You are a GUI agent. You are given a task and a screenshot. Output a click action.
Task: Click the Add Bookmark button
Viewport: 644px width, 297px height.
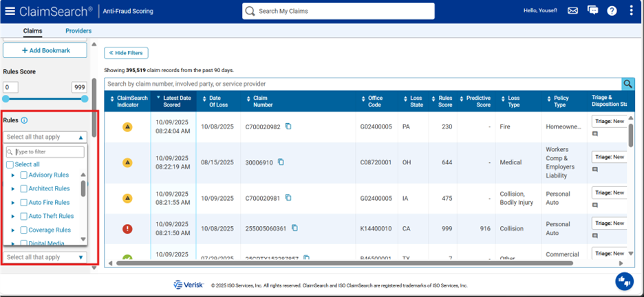pyautogui.click(x=45, y=50)
